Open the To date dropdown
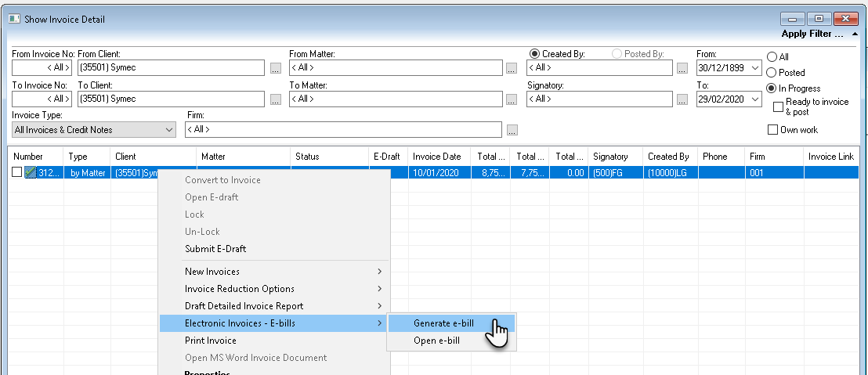This screenshot has width=868, height=375. 756,99
